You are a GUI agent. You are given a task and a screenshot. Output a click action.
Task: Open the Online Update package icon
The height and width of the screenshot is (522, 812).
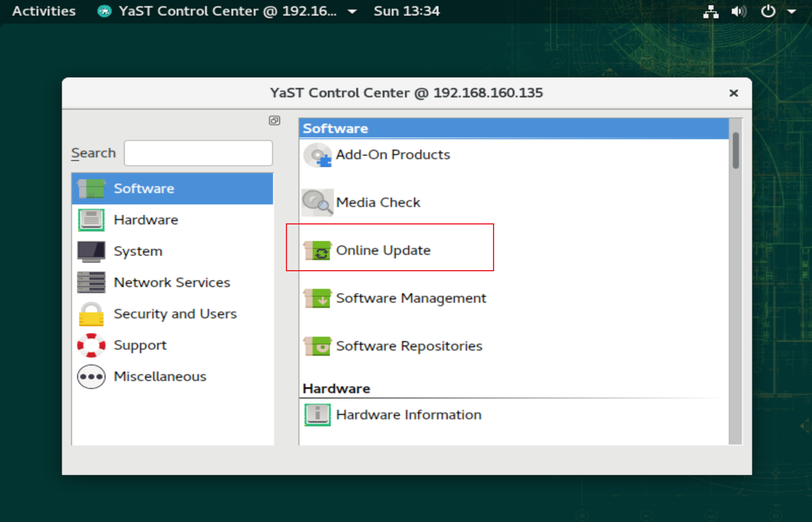(317, 250)
